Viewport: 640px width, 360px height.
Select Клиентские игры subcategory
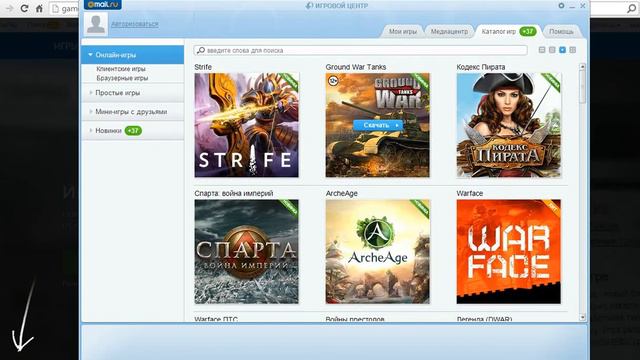pyautogui.click(x=121, y=69)
